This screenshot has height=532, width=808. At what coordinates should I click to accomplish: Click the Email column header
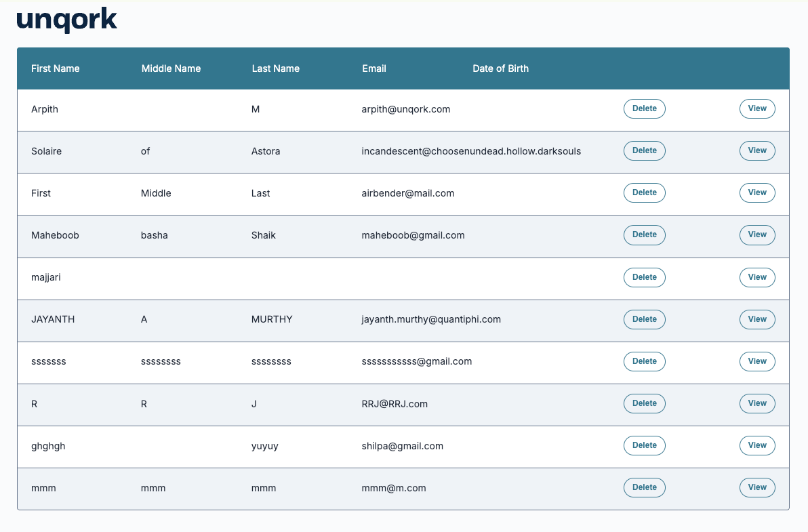pos(373,68)
